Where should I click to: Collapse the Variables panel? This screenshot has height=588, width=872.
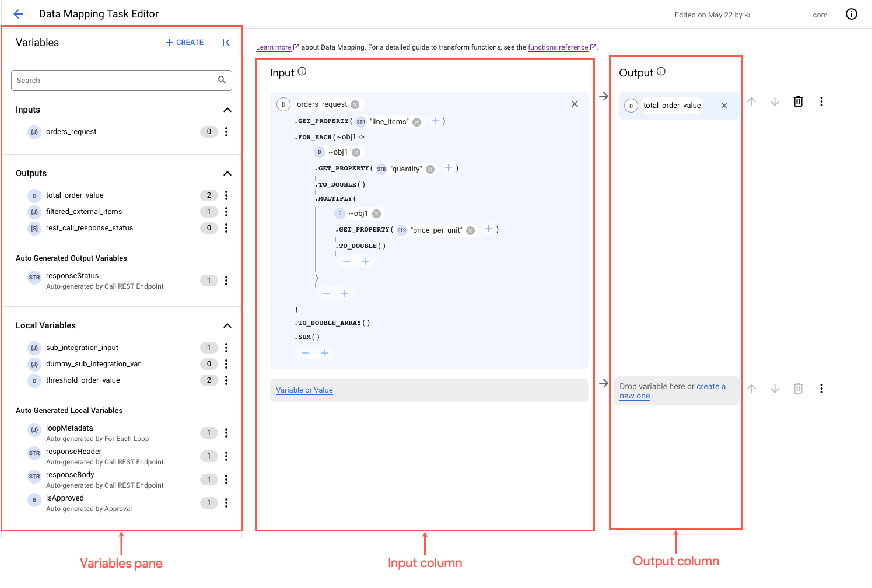pos(226,42)
